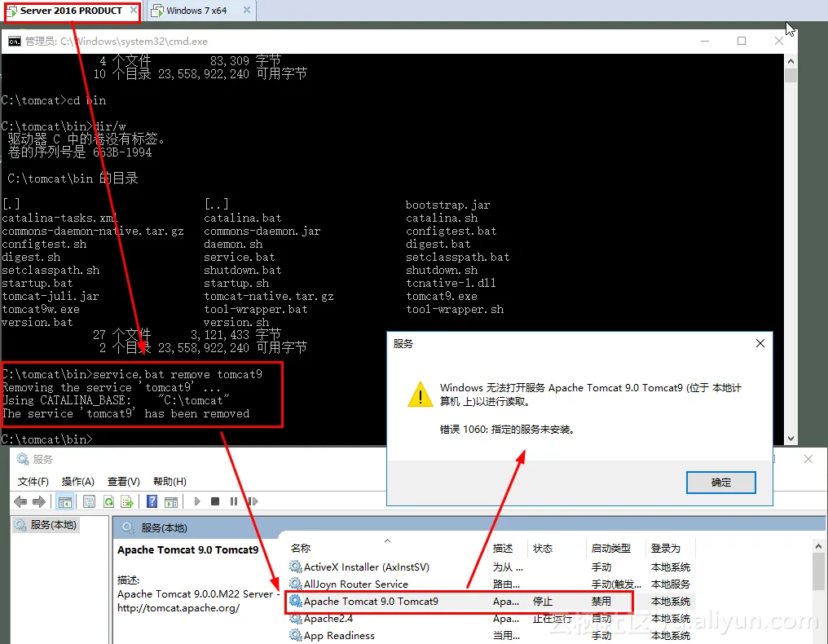Image resolution: width=828 pixels, height=644 pixels.
Task: Click gear icon of Apache Tomcat service
Action: [296, 602]
